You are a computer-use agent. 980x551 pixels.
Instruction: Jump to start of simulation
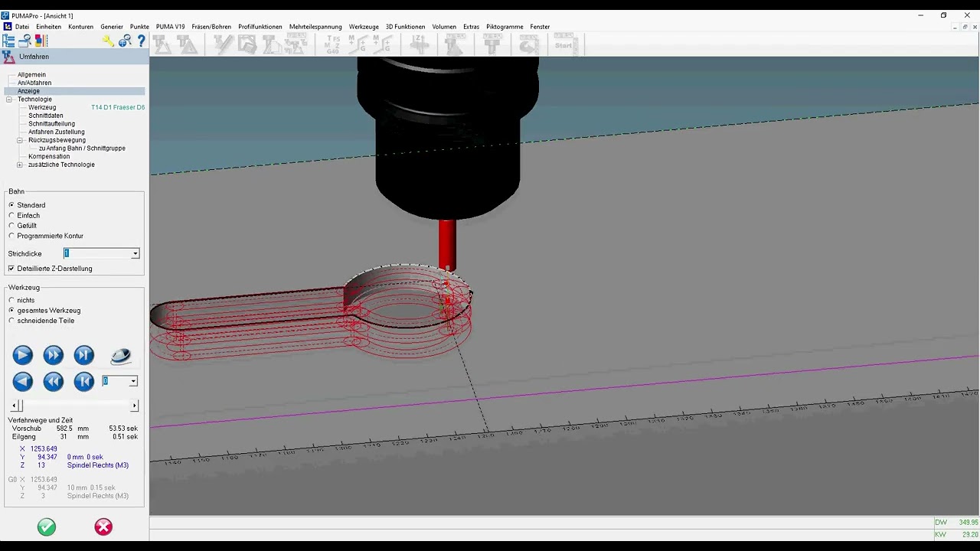tap(84, 381)
